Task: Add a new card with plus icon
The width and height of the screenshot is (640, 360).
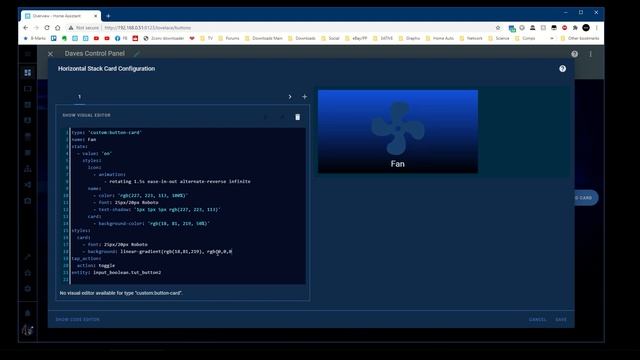Action: tap(304, 97)
